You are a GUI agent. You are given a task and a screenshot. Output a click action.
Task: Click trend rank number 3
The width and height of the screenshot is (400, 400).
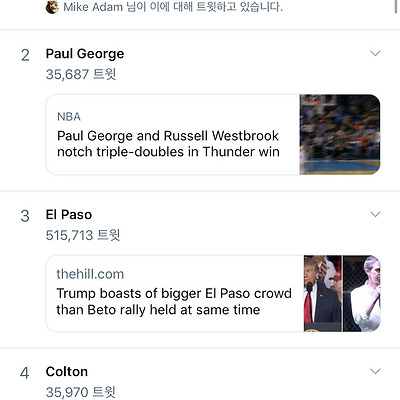(x=25, y=216)
